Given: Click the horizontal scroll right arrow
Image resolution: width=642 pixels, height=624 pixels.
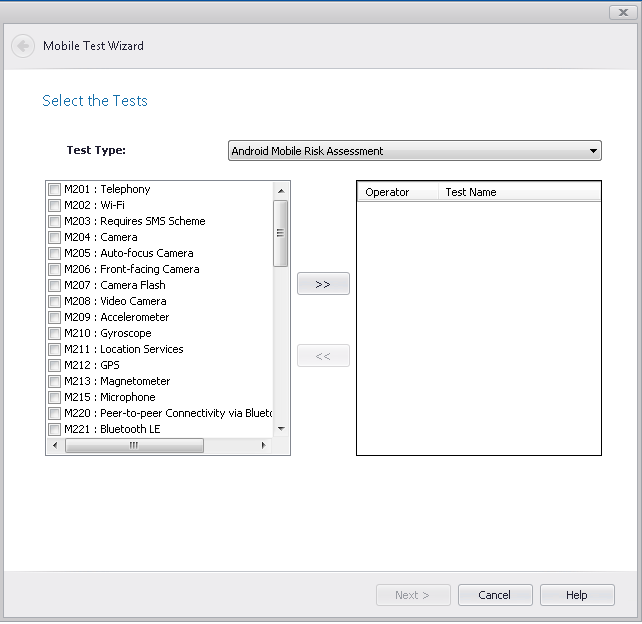Looking at the screenshot, I should coord(264,446).
